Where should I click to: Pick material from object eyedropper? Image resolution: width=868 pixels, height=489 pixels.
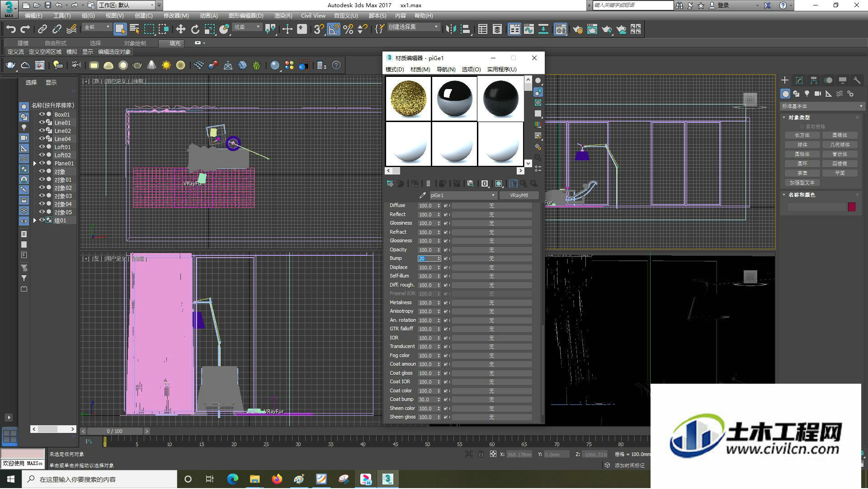(x=423, y=195)
